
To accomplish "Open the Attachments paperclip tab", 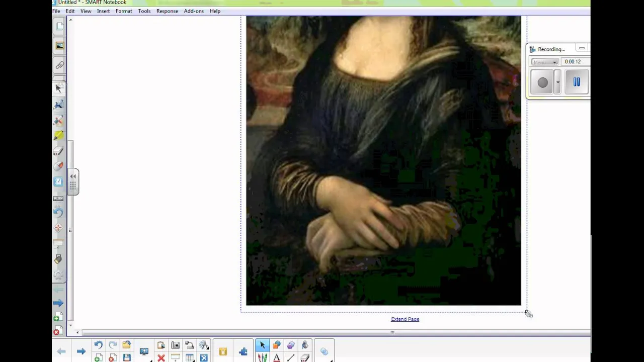I will click(60, 65).
